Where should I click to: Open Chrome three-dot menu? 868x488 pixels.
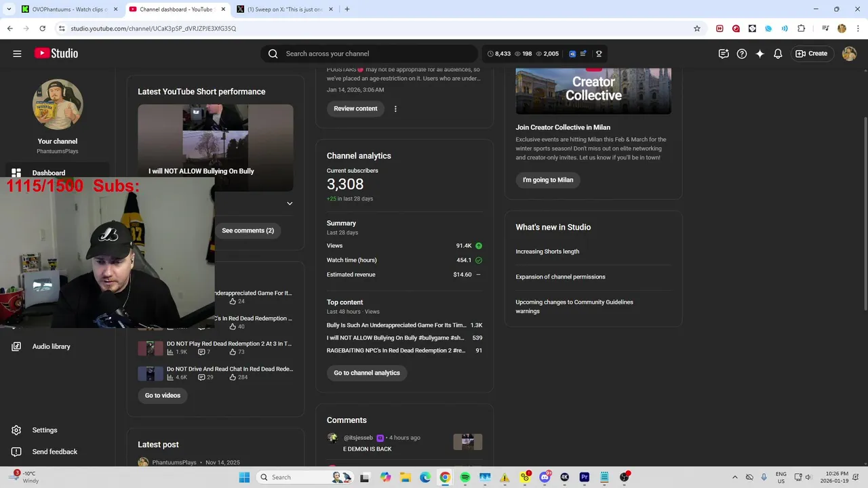[x=856, y=28]
